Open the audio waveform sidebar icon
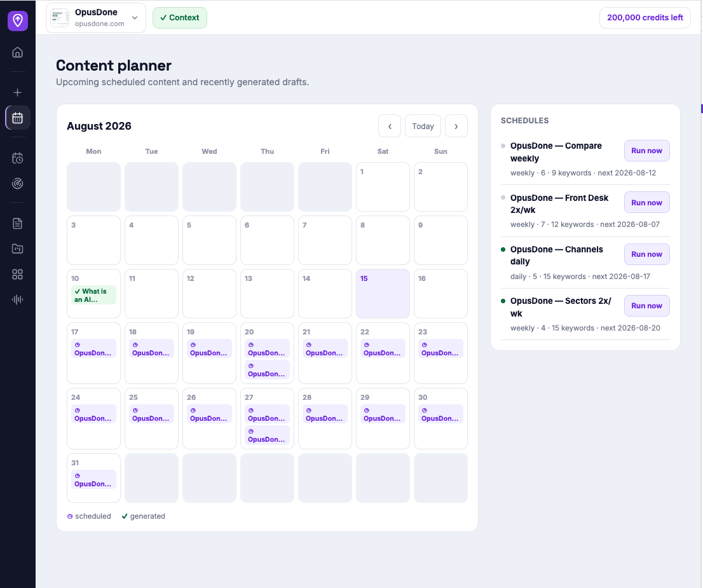Screen dimensions: 703x588 click(18, 299)
